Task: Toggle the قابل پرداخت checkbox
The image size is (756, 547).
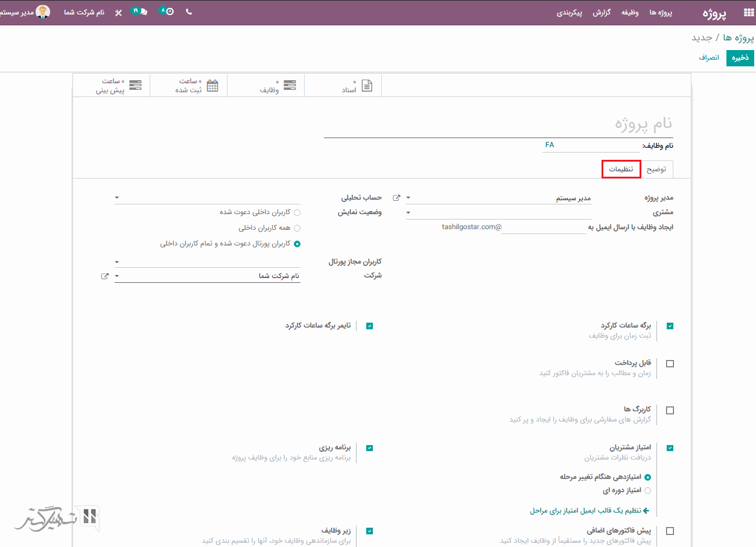Action: (670, 364)
